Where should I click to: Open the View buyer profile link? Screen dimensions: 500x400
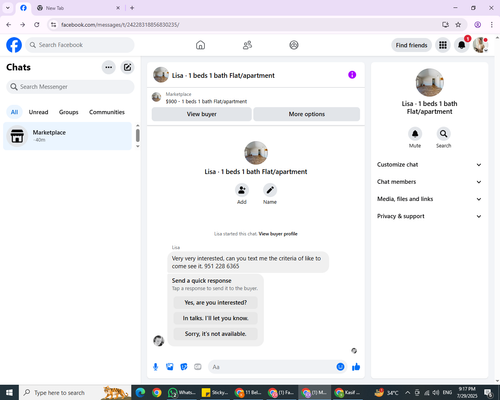pos(278,234)
